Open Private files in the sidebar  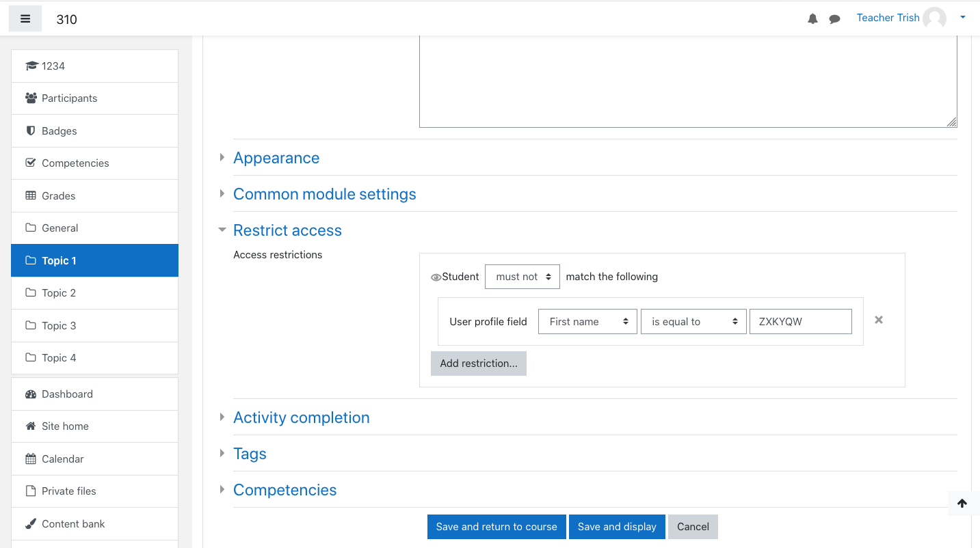coord(95,491)
